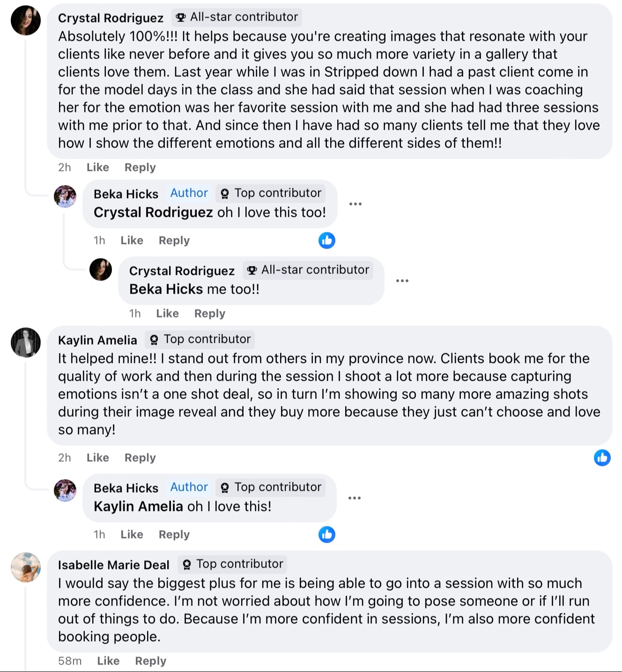
Task: Open Isabelle Marie Deal's profile avatar
Action: tap(26, 567)
